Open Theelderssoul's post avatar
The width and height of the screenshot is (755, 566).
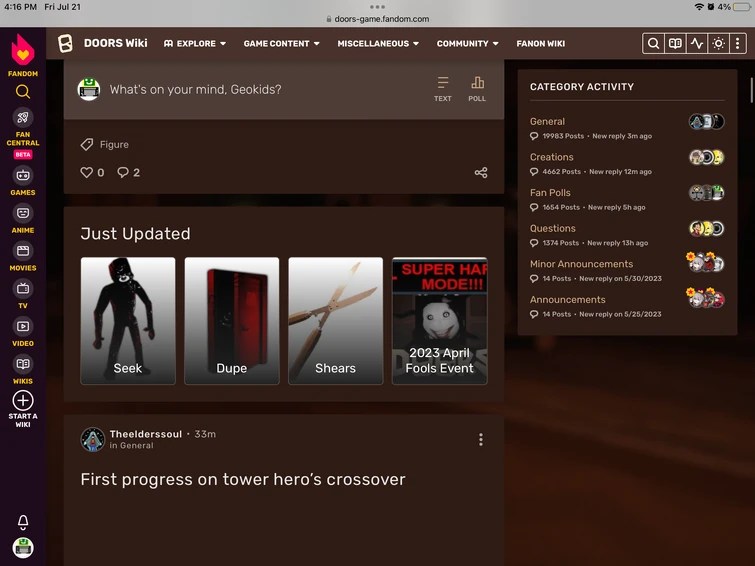tap(92, 439)
